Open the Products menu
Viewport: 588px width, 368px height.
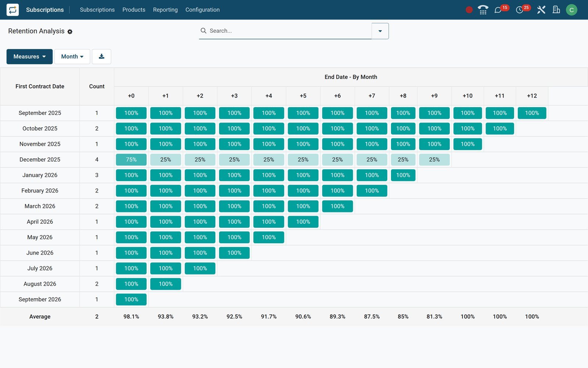134,10
